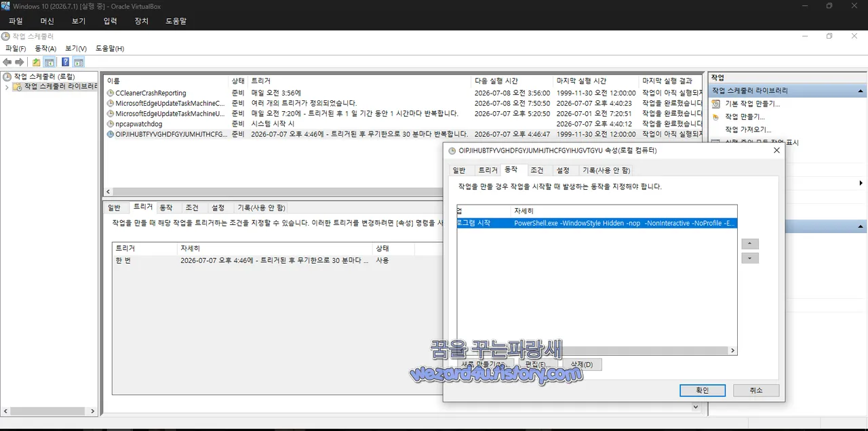
Task: Switch to 동작 tab in lower detail pane
Action: click(x=166, y=207)
